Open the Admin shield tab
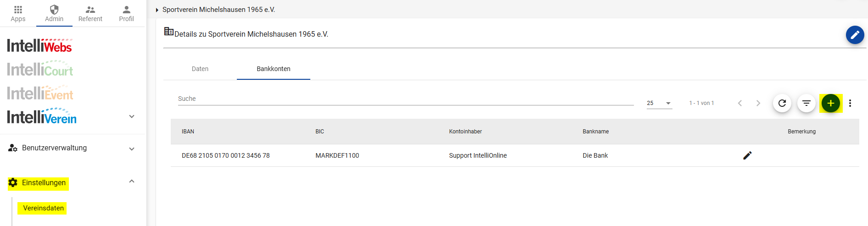The image size is (868, 226). (54, 14)
